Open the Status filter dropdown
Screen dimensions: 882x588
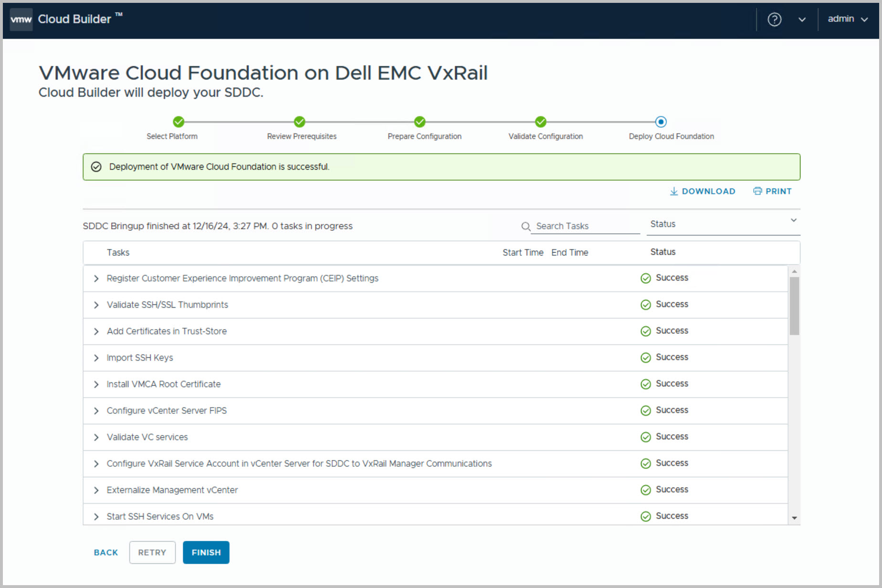point(722,224)
